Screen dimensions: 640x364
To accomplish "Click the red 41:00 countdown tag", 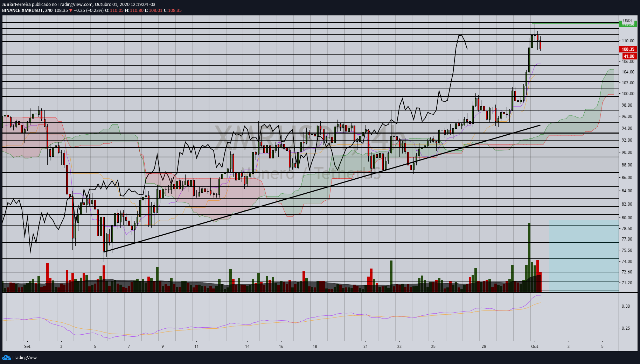I will [629, 56].
